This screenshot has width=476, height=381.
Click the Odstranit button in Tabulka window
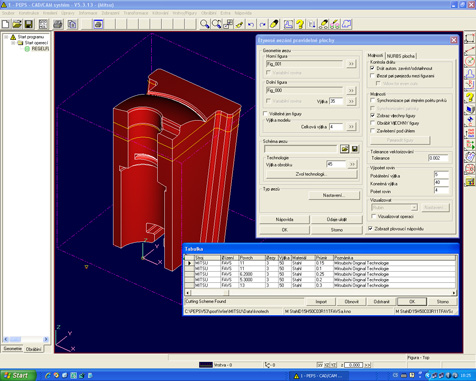pyautogui.click(x=381, y=302)
